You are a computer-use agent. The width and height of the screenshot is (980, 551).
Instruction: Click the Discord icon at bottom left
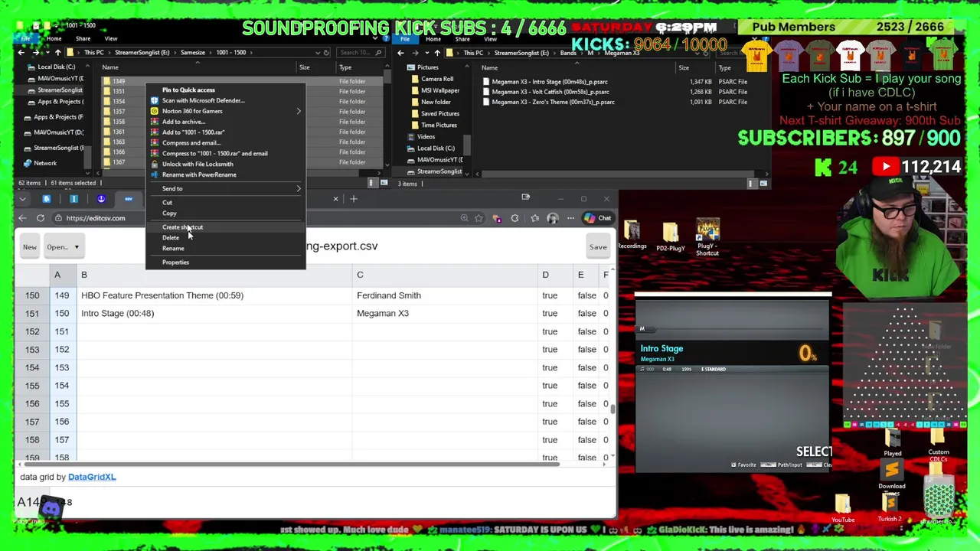coord(51,508)
